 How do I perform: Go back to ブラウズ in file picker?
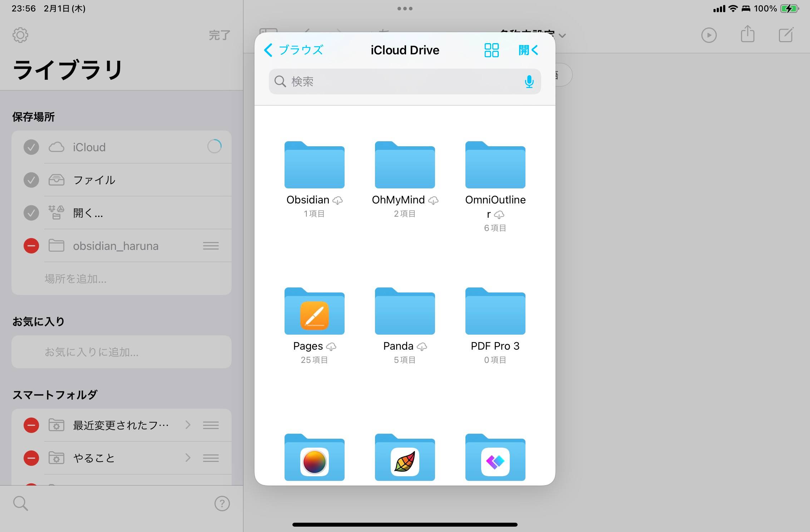pos(293,50)
